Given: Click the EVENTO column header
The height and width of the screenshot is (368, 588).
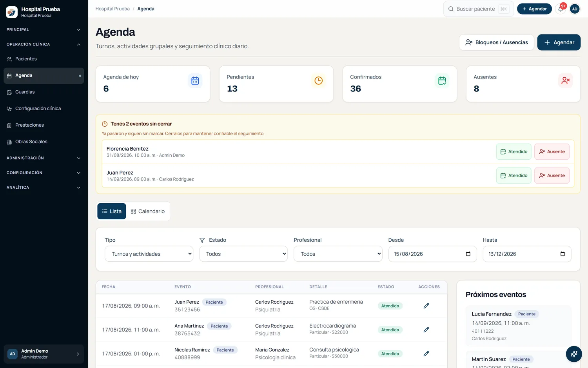Looking at the screenshot, I should [x=183, y=287].
